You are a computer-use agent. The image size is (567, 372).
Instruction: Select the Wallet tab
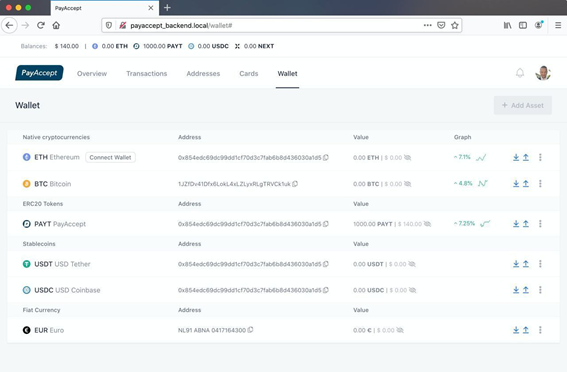tap(287, 73)
